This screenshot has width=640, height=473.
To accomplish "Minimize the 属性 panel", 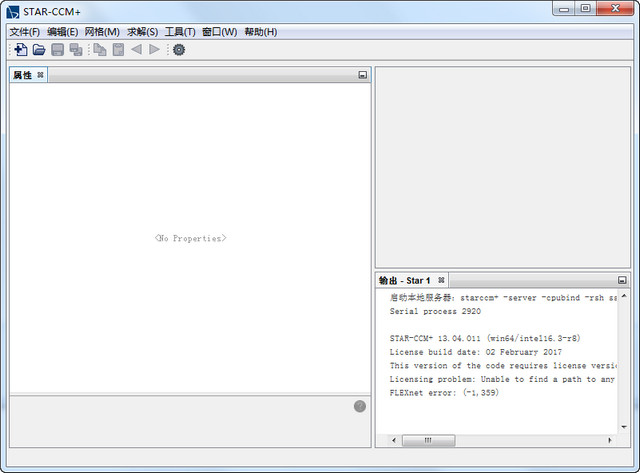I will [x=362, y=75].
